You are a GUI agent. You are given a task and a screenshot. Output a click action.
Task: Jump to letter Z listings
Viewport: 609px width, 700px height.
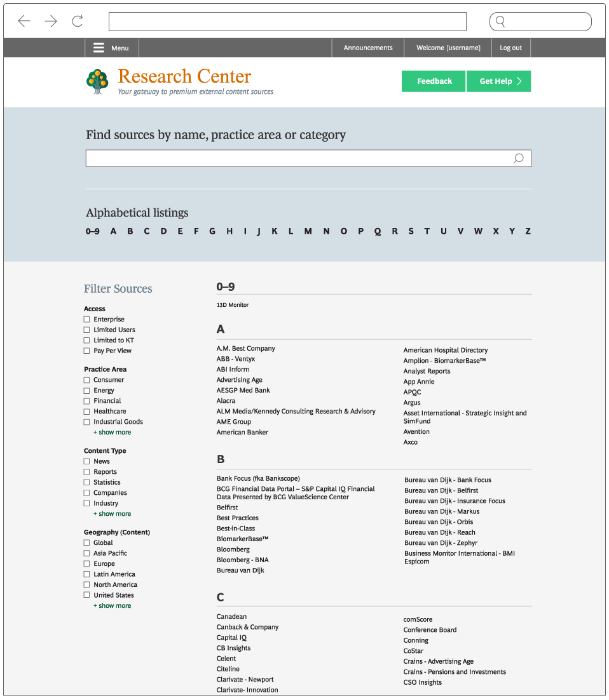[x=528, y=231]
